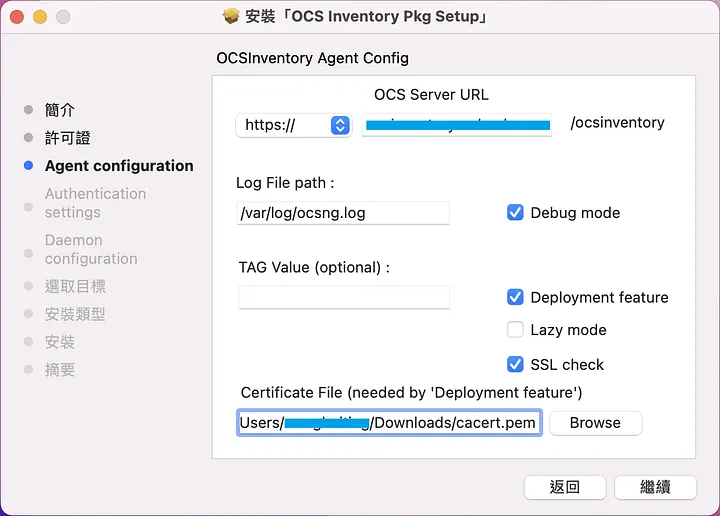Click the TAG Value input field
Viewport: 720px width, 516px height.
(344, 297)
